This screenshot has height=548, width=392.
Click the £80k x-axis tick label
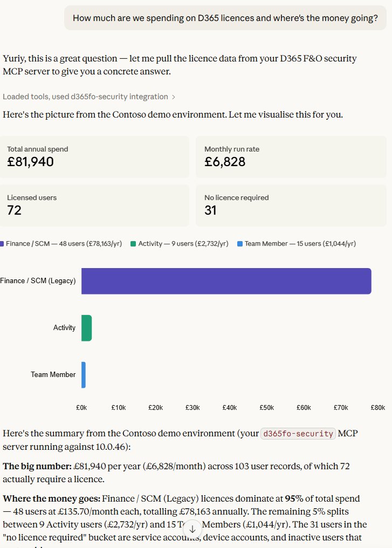(x=377, y=408)
